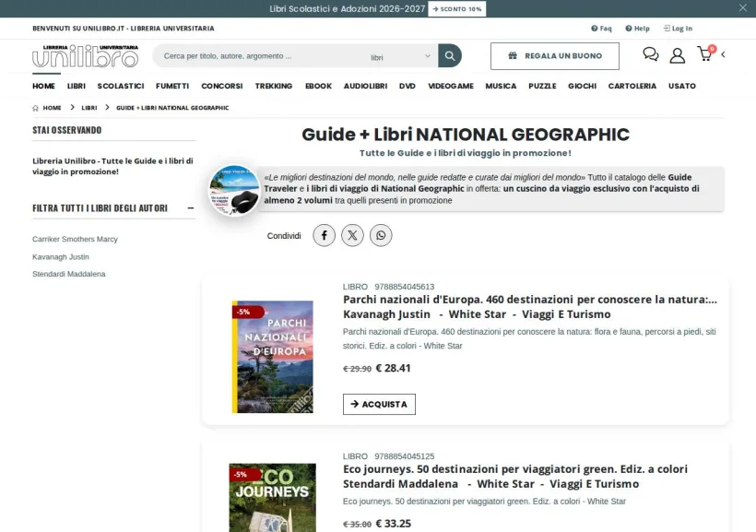
Task: Click the Unilibro logo
Action: pyautogui.click(x=86, y=56)
